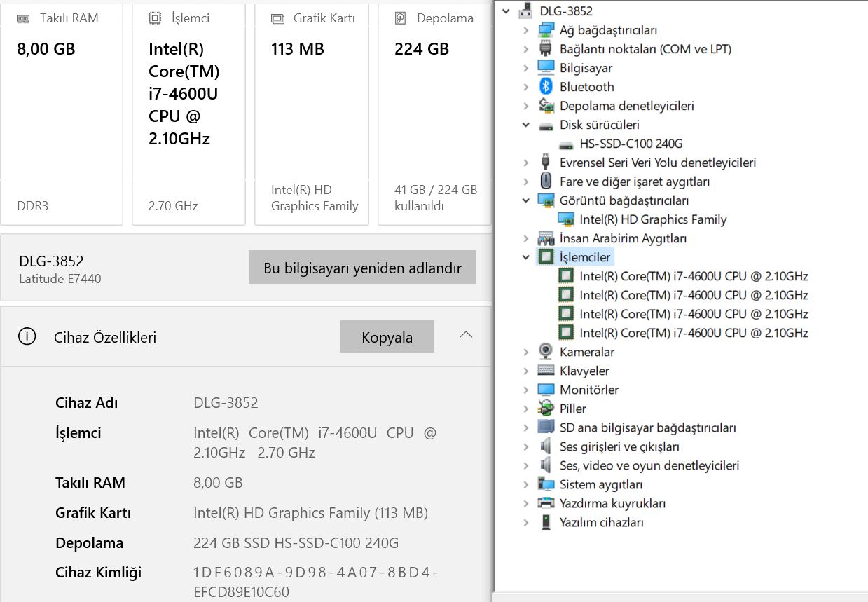Image resolution: width=868 pixels, height=602 pixels.
Task: Collapse the Disk sürücüleri node
Action: tap(526, 125)
